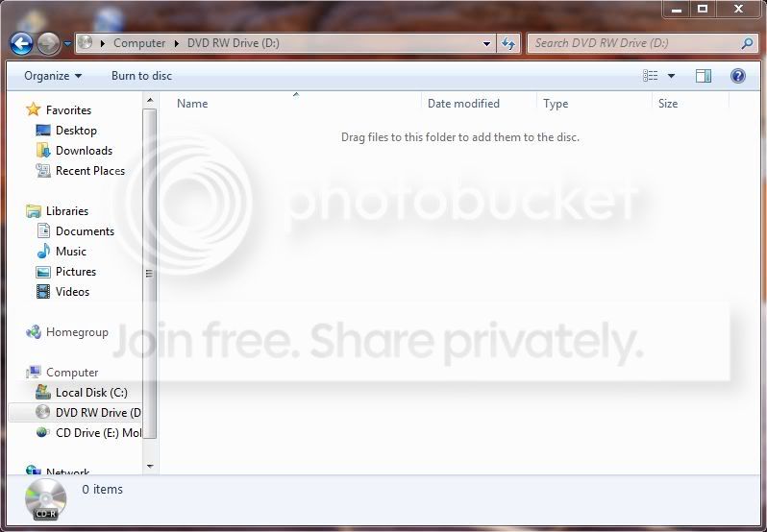The image size is (767, 532).
Task: Select Network at bottom of navigation pane
Action: [x=67, y=472]
